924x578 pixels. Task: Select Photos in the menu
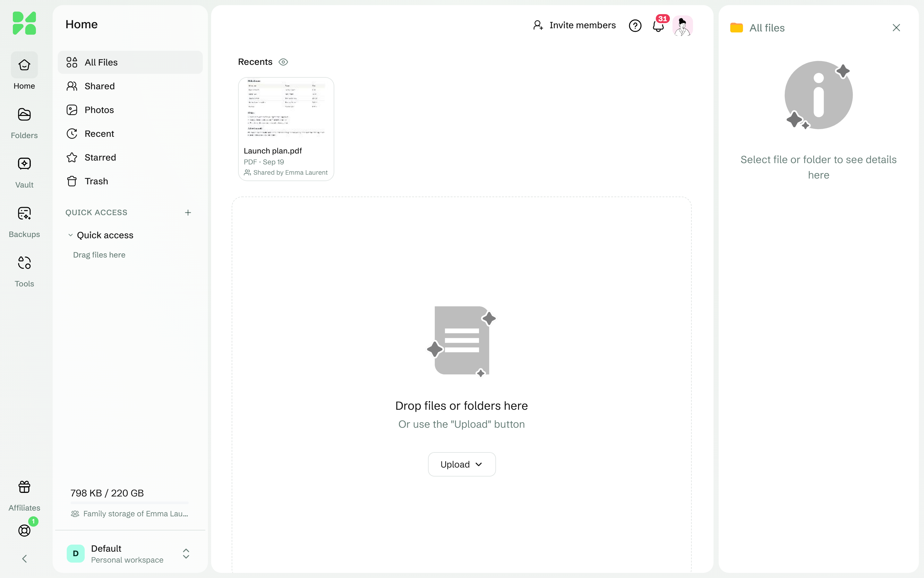(x=130, y=110)
